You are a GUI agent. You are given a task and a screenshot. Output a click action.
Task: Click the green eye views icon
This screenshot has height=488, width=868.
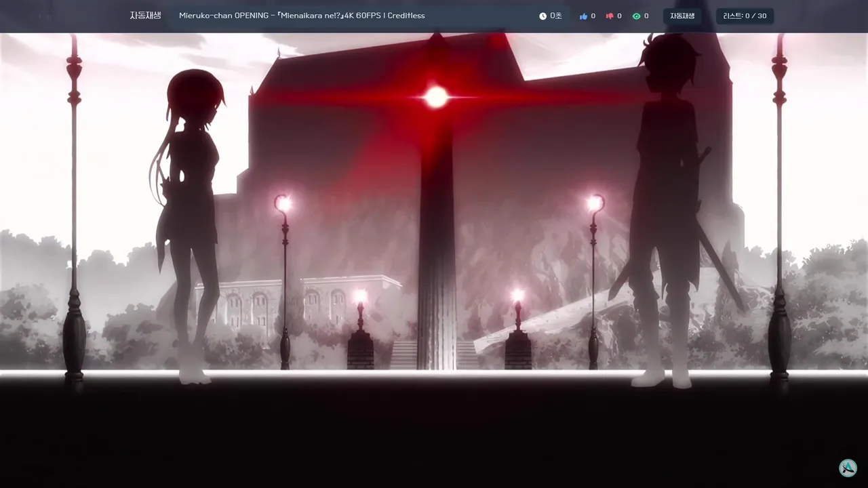[636, 16]
